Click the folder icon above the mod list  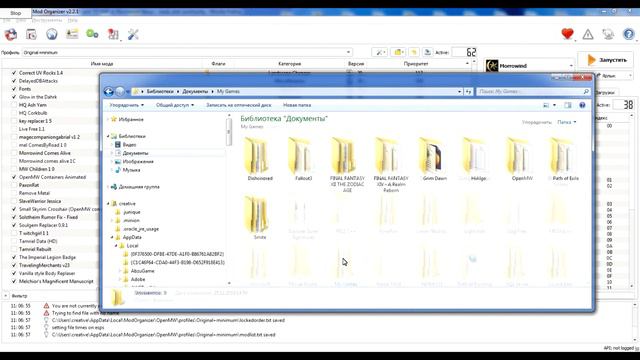coord(398,53)
